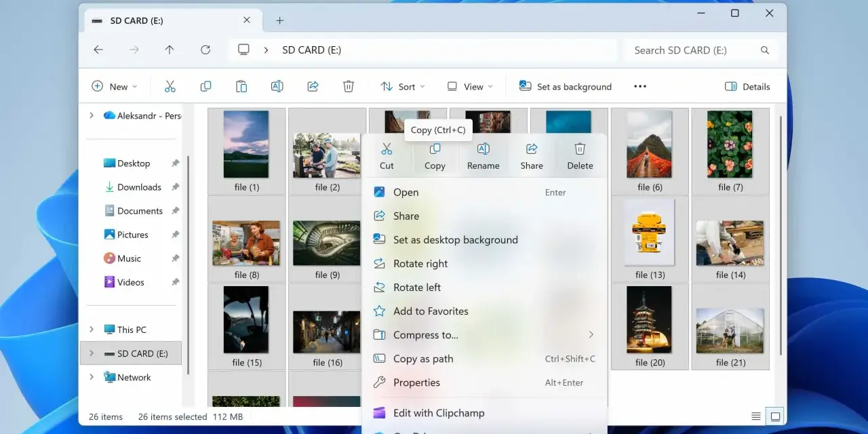868x434 pixels.
Task: Go up one folder with the Up arrow
Action: 170,50
